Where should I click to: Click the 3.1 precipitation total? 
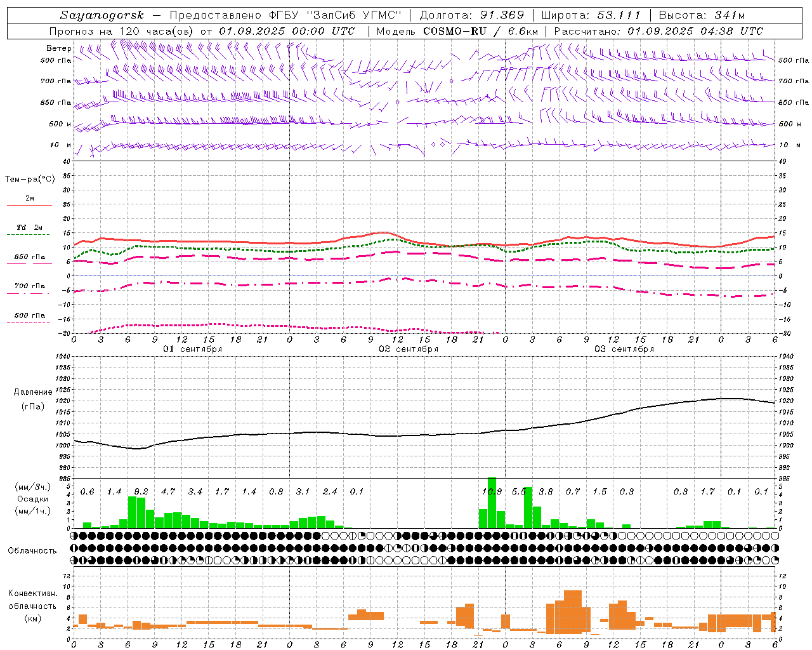click(303, 491)
